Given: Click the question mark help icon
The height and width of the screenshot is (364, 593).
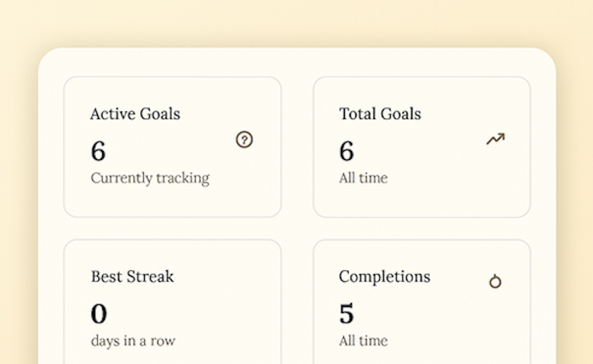Looking at the screenshot, I should [x=244, y=140].
